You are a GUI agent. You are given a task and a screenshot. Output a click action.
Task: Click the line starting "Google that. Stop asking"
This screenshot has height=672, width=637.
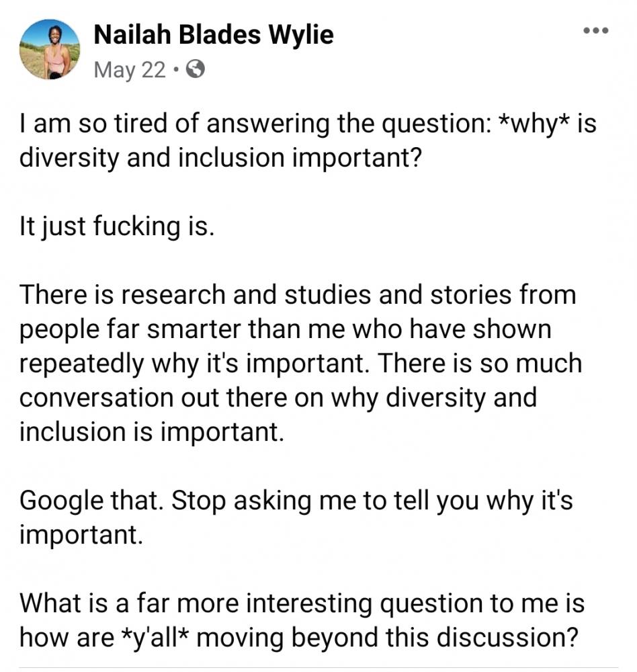click(x=296, y=501)
